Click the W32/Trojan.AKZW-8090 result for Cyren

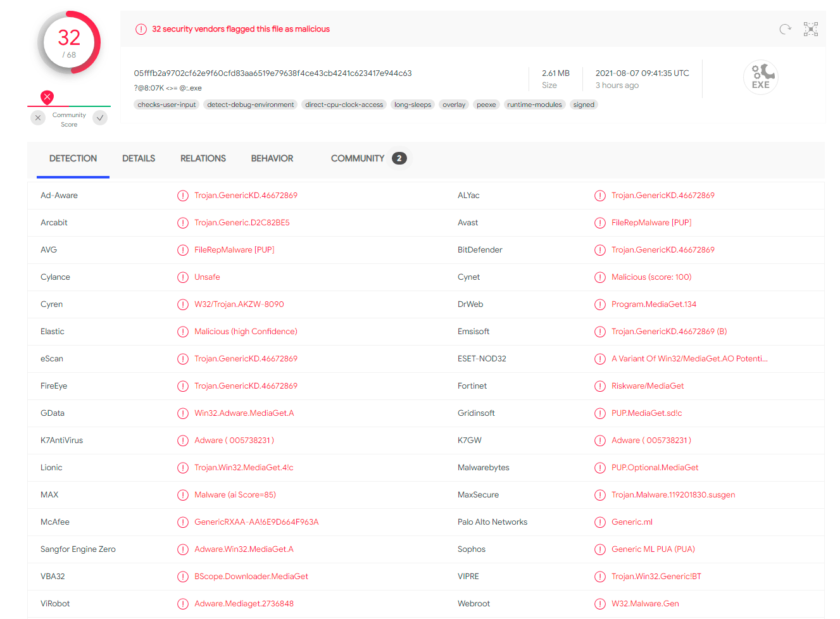pyautogui.click(x=239, y=304)
